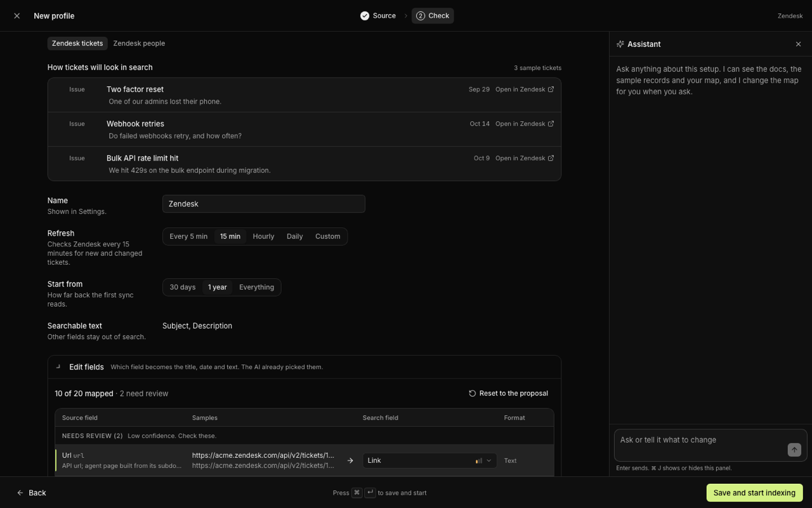Switch to Zendesk people tab
The image size is (812, 508).
coord(139,43)
